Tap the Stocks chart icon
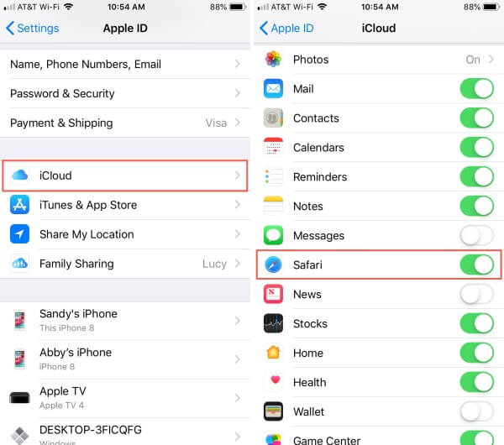 273,323
